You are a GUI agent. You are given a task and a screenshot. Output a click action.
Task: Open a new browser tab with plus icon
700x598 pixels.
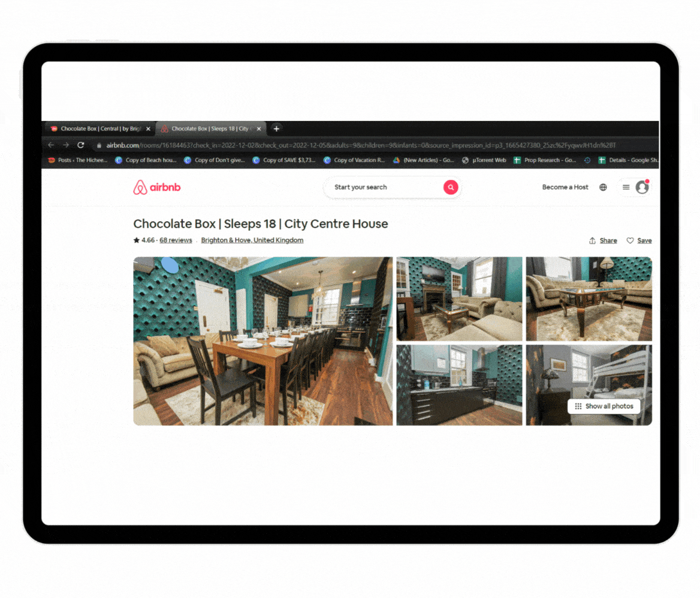click(276, 129)
